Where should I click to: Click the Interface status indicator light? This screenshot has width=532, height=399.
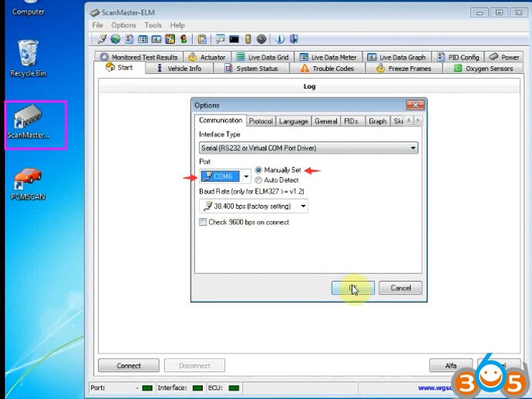click(197, 387)
